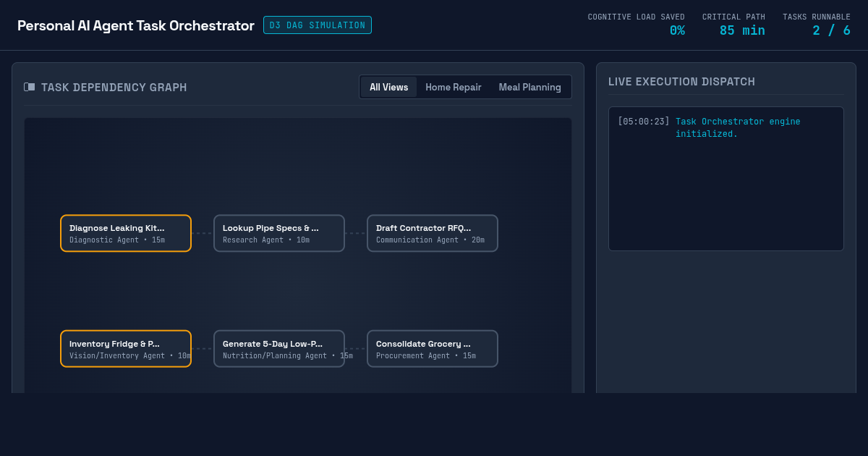Click the Task Dependency Graph panel icon

[29, 87]
